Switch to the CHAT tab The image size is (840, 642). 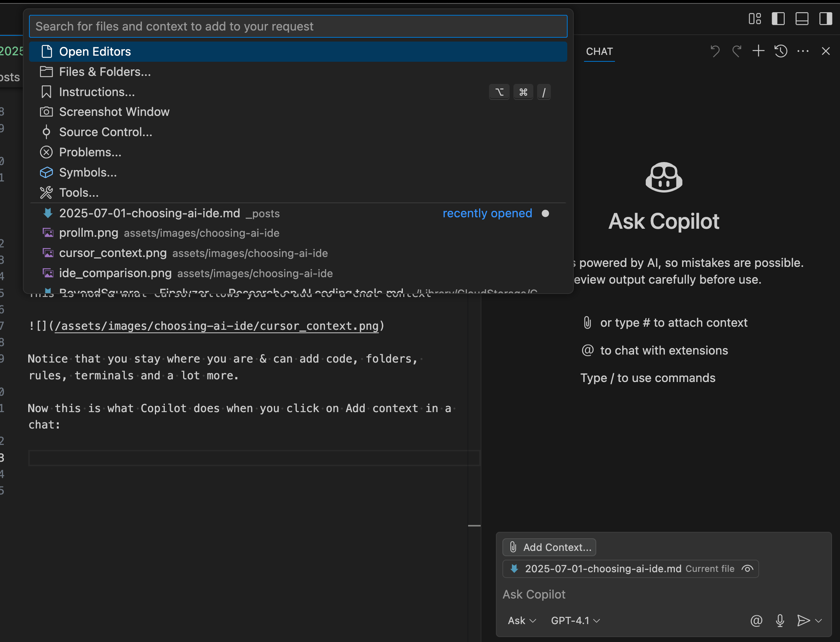599,51
